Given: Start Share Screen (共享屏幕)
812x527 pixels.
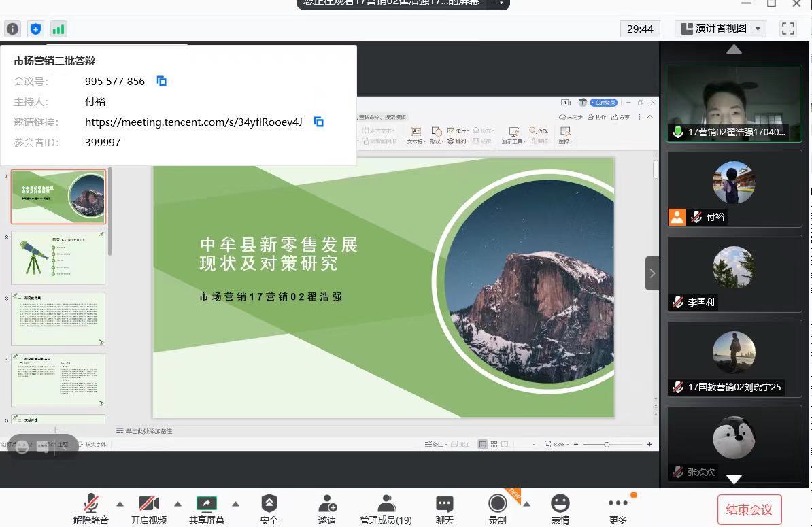Looking at the screenshot, I should pyautogui.click(x=207, y=509).
